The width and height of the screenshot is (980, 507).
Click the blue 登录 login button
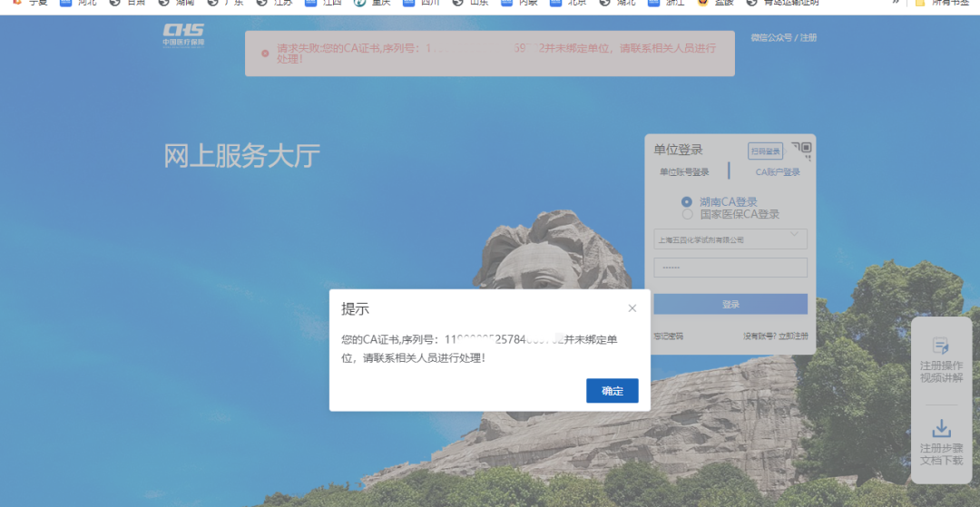click(730, 305)
